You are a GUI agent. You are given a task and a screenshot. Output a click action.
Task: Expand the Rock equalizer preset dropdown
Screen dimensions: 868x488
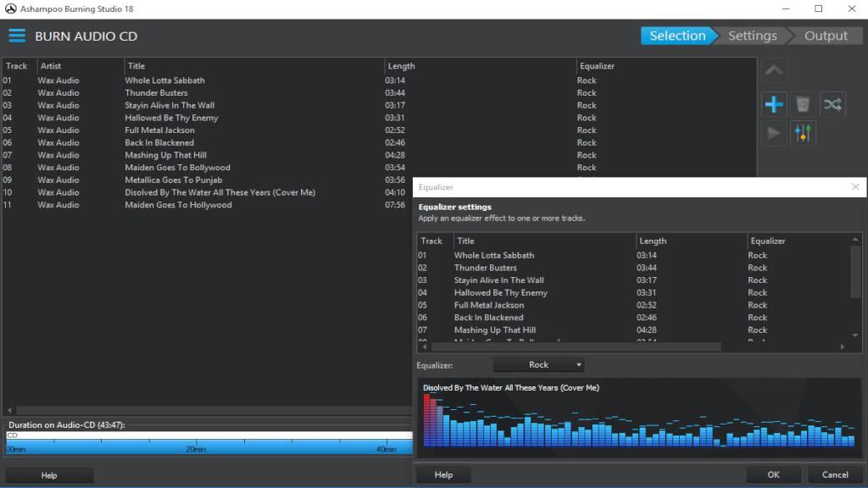538,365
